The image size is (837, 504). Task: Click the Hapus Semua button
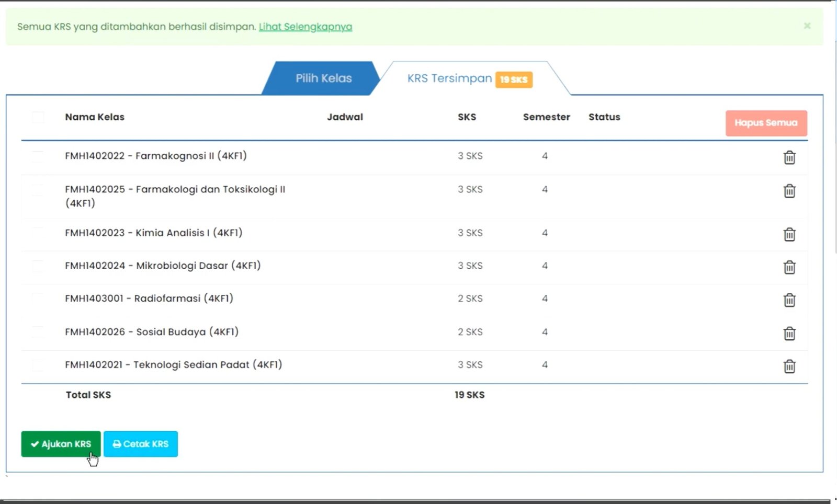[766, 123]
